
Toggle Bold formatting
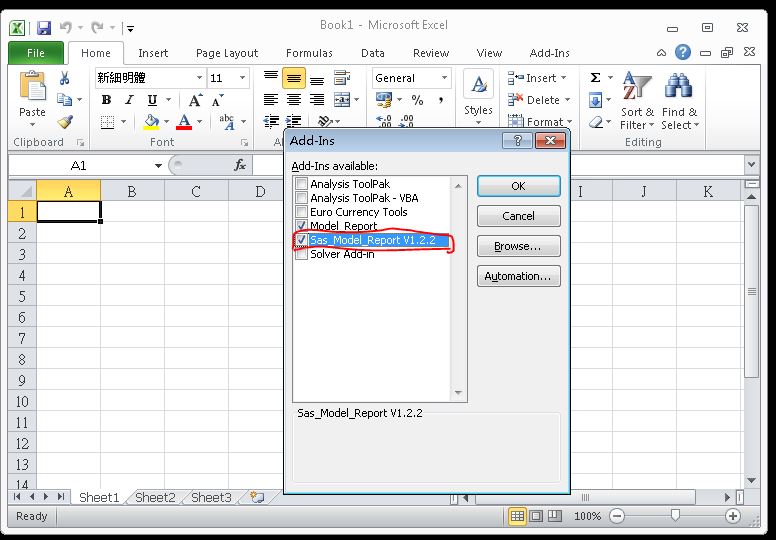106,100
